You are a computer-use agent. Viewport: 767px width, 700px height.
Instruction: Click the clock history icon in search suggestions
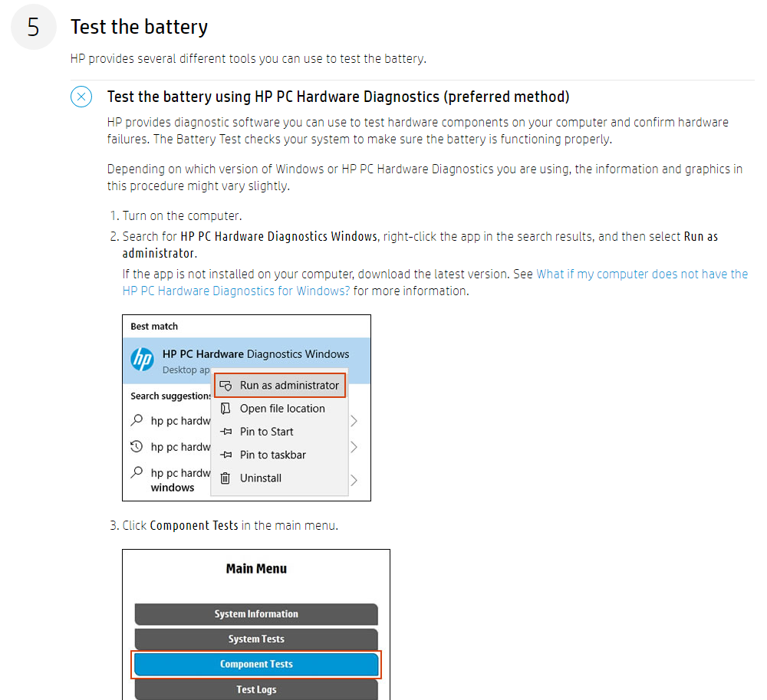tap(137, 447)
